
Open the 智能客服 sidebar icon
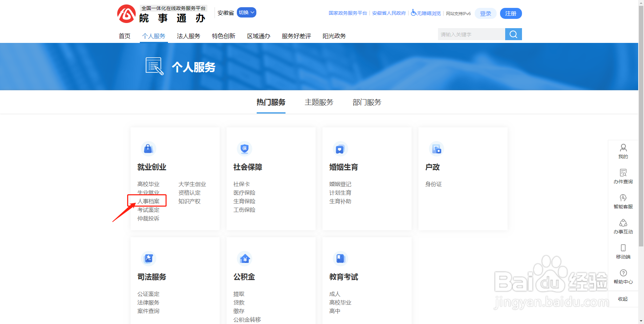tap(623, 201)
